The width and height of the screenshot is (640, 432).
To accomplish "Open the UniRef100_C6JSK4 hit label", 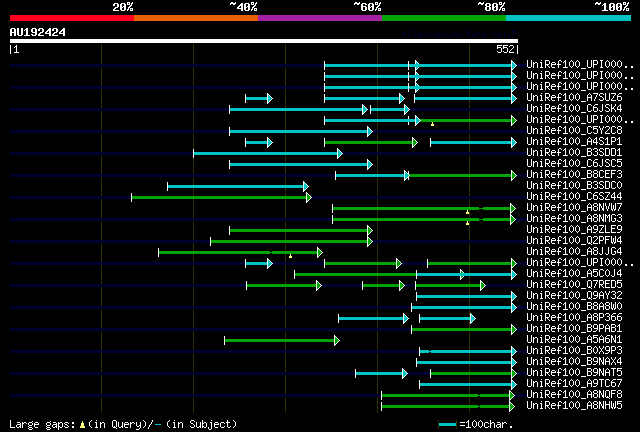I will [x=574, y=108].
